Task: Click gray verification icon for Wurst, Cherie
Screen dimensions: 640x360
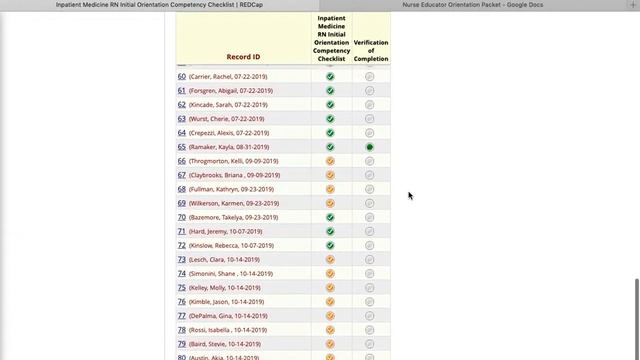Action: 369,119
